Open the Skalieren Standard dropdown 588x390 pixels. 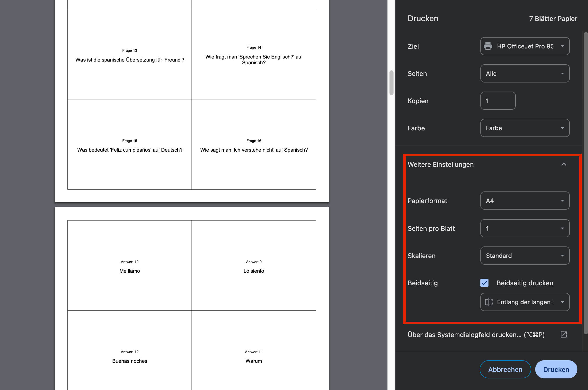525,256
